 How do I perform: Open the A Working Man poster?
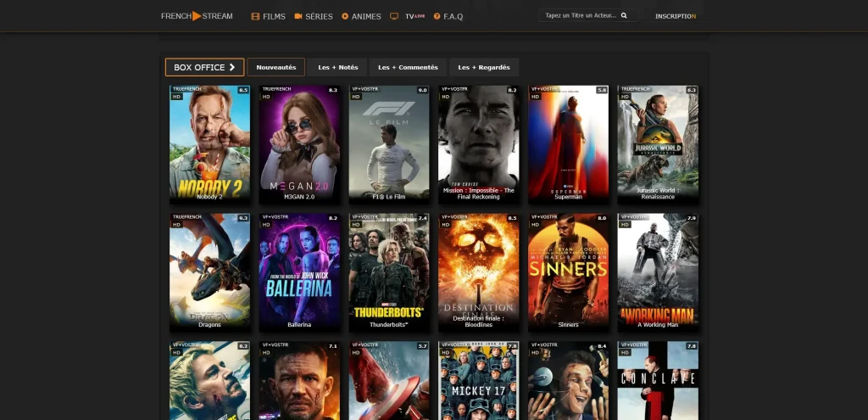click(x=658, y=272)
